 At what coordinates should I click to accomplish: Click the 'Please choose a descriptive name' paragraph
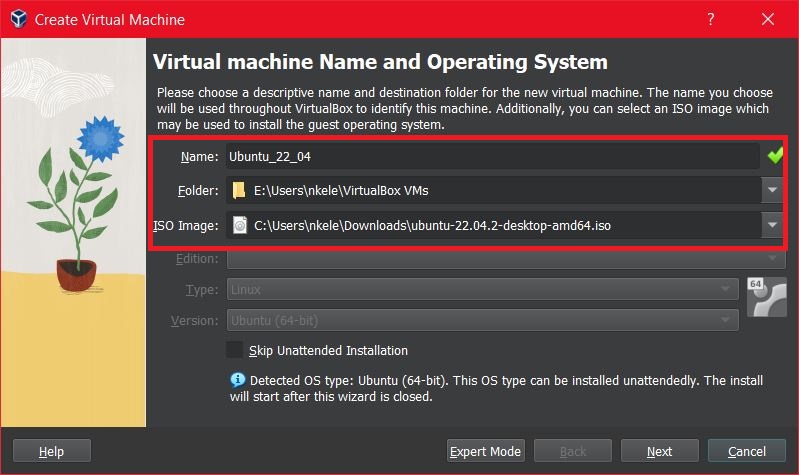465,109
